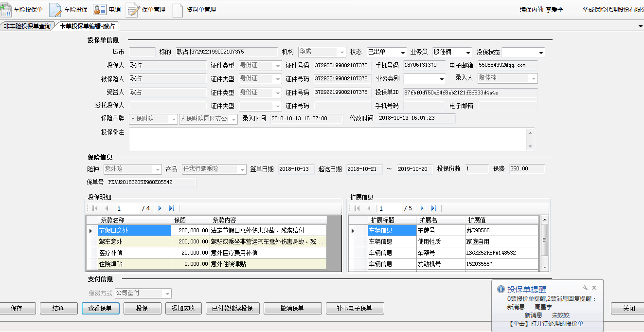Screen dimensions: 644x332
Task: Go to next record in 扩展信息 navigator
Action: (x=422, y=208)
